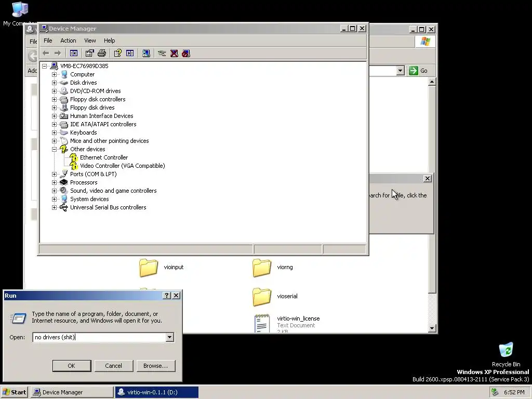Image resolution: width=532 pixels, height=399 pixels.
Task: Open the Help menu
Action: 109,41
